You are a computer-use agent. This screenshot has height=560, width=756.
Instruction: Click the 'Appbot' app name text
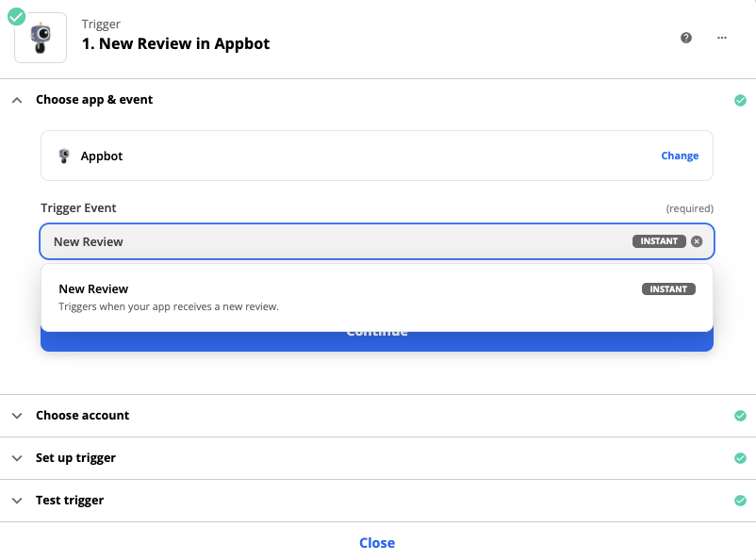pyautogui.click(x=102, y=156)
